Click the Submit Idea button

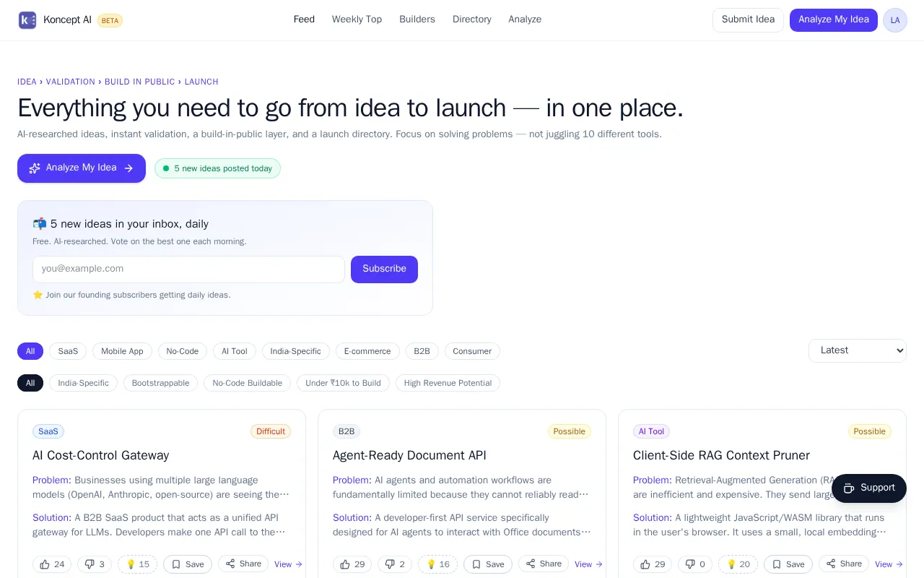[748, 20]
